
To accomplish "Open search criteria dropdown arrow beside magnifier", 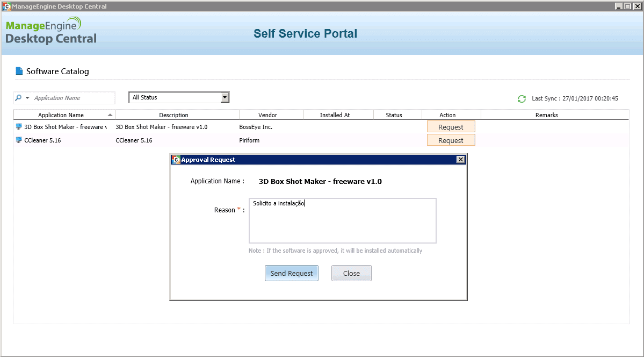I will 27,98.
